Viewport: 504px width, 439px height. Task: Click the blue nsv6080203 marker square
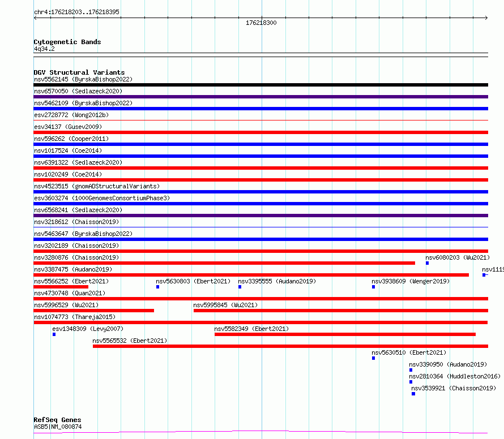pyautogui.click(x=427, y=263)
